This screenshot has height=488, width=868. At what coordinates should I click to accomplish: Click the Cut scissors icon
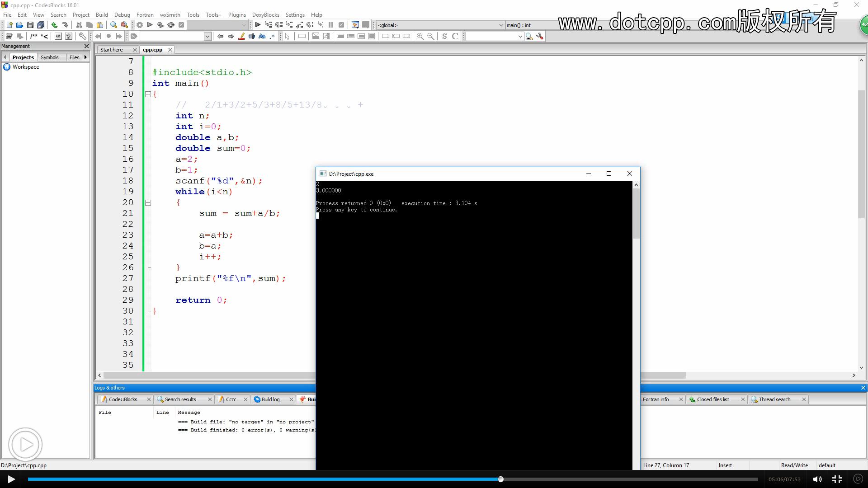79,25
